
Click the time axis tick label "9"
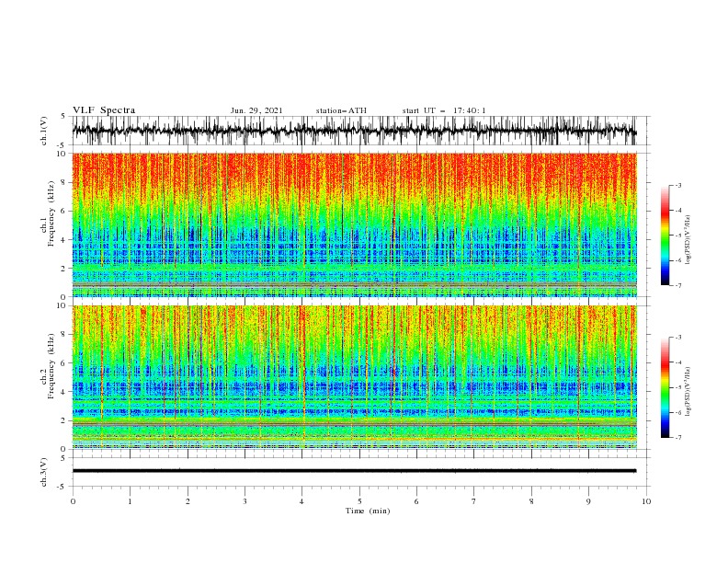pos(588,501)
